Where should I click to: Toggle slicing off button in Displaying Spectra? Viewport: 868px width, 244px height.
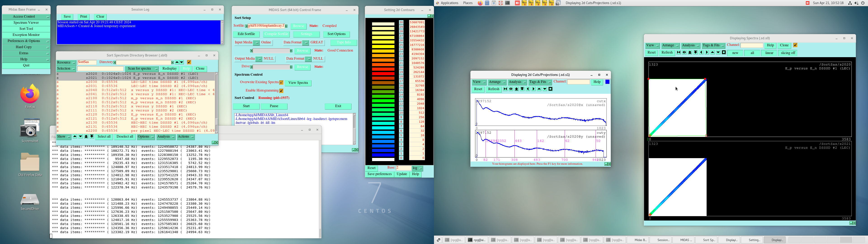788,53
